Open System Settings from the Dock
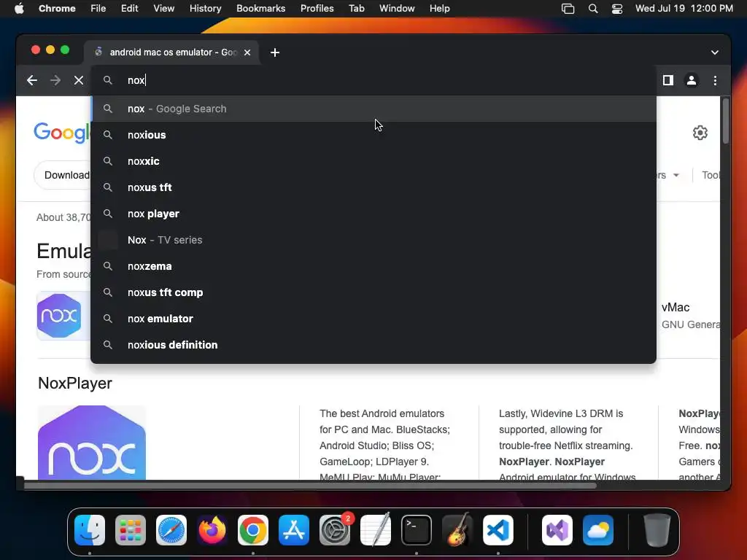This screenshot has width=747, height=560. [335, 530]
